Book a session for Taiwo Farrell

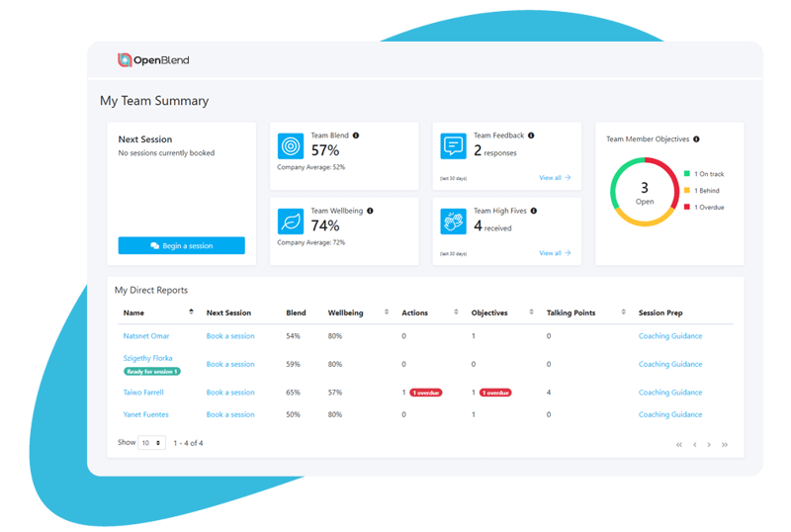pos(230,393)
